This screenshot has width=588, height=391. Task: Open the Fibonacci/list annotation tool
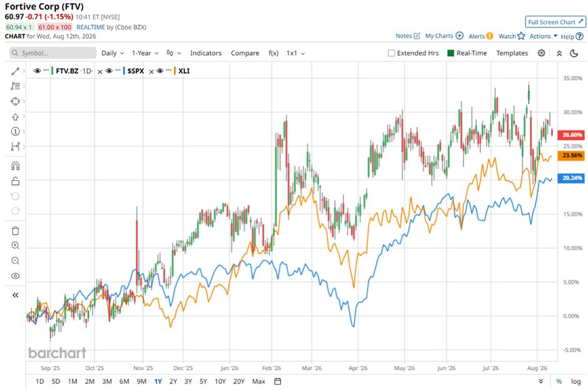(x=16, y=86)
